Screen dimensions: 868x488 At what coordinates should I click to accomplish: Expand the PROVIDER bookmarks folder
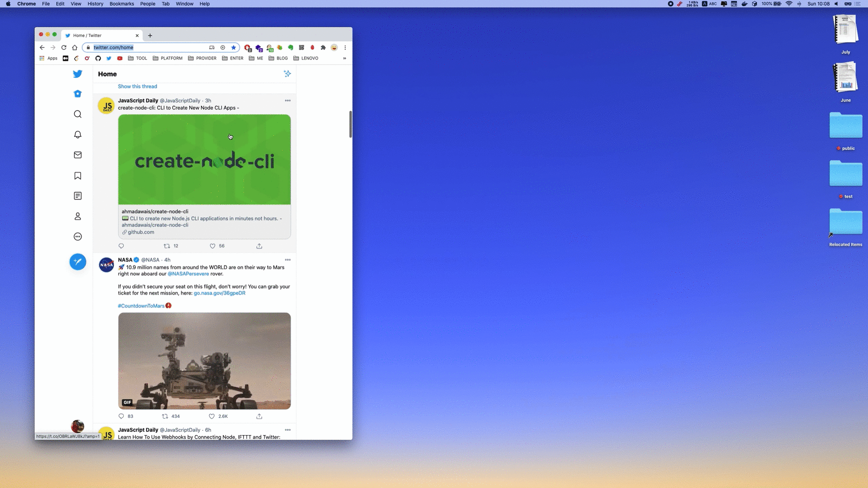[x=202, y=58]
